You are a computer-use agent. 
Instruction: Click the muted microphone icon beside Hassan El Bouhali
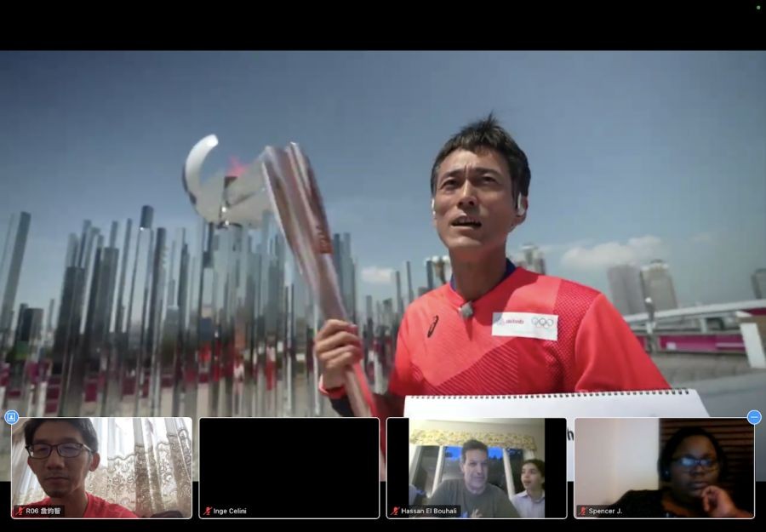click(x=395, y=511)
